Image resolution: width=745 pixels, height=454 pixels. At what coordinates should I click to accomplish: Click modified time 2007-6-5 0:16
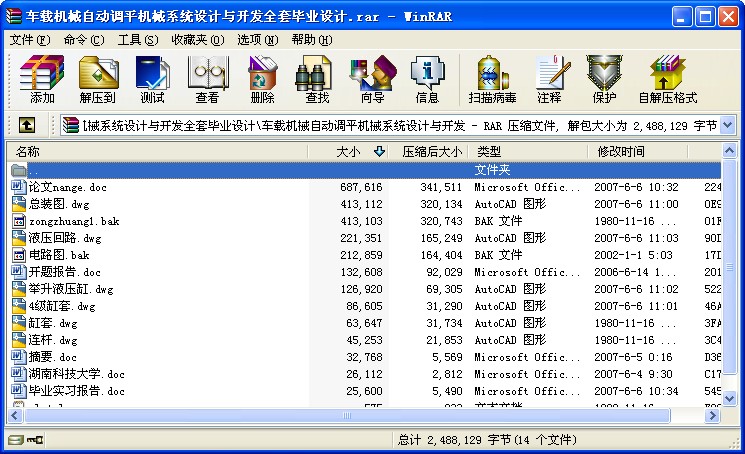coord(633,357)
